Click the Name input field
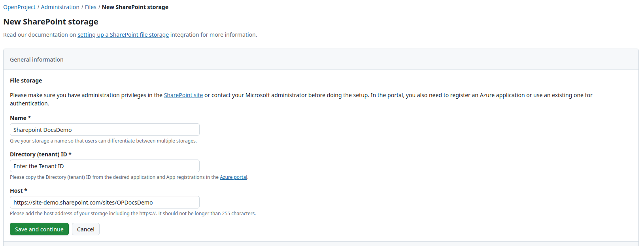This screenshot has height=246, width=644. (x=105, y=130)
